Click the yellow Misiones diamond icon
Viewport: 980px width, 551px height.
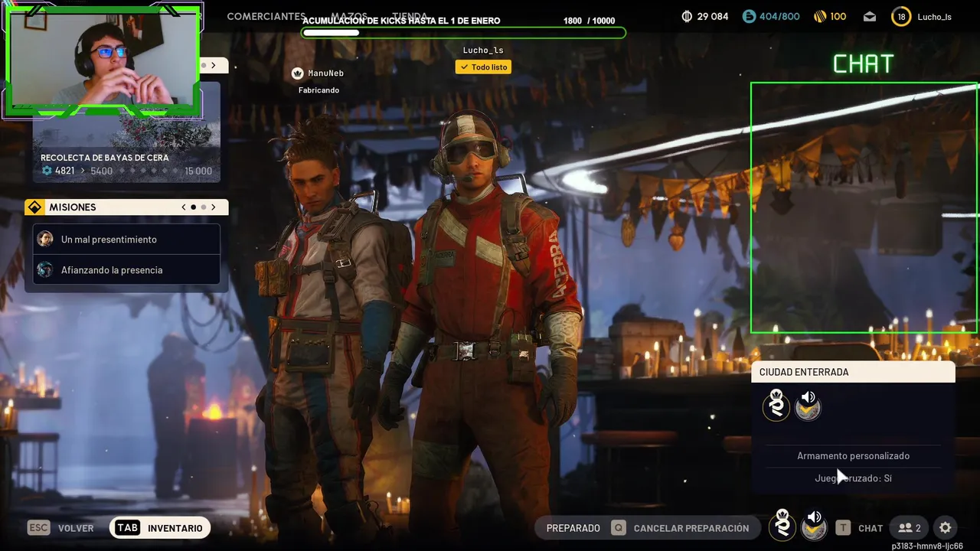click(34, 207)
